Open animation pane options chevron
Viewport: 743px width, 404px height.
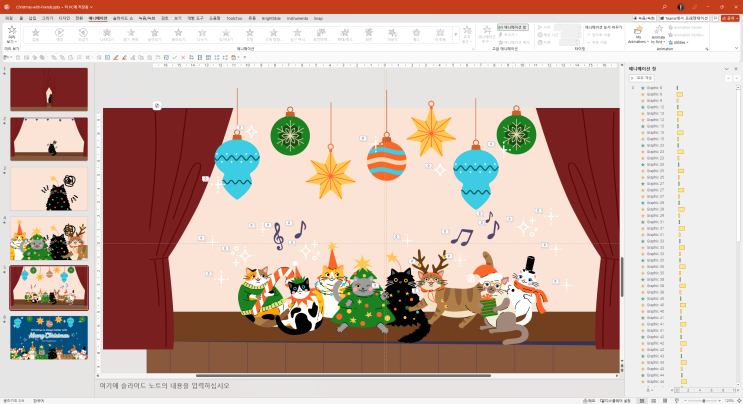726,69
